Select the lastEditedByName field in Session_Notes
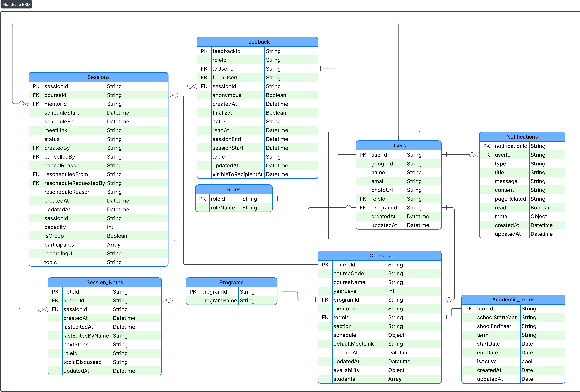 (x=86, y=336)
